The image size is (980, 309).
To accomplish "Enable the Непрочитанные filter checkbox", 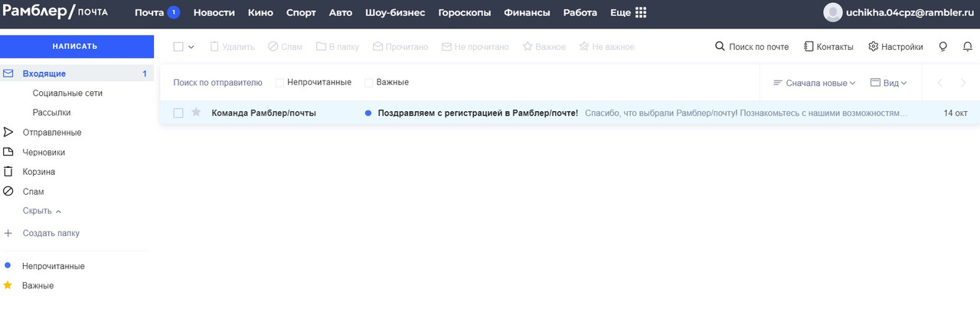I will coord(279,83).
